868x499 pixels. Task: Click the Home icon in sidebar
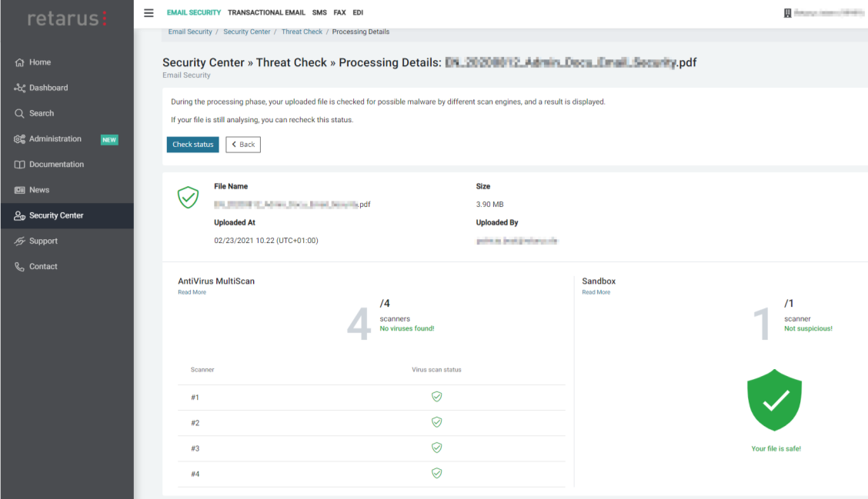click(x=20, y=63)
